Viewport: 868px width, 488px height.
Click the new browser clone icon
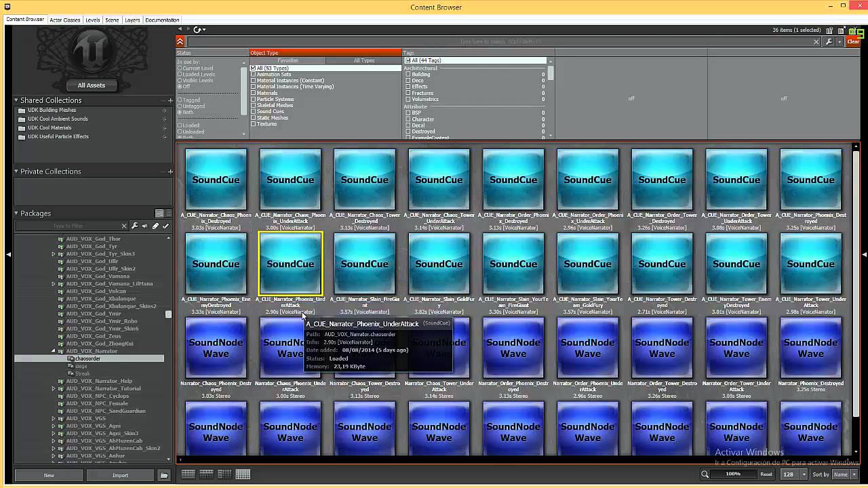pyautogui.click(x=829, y=30)
